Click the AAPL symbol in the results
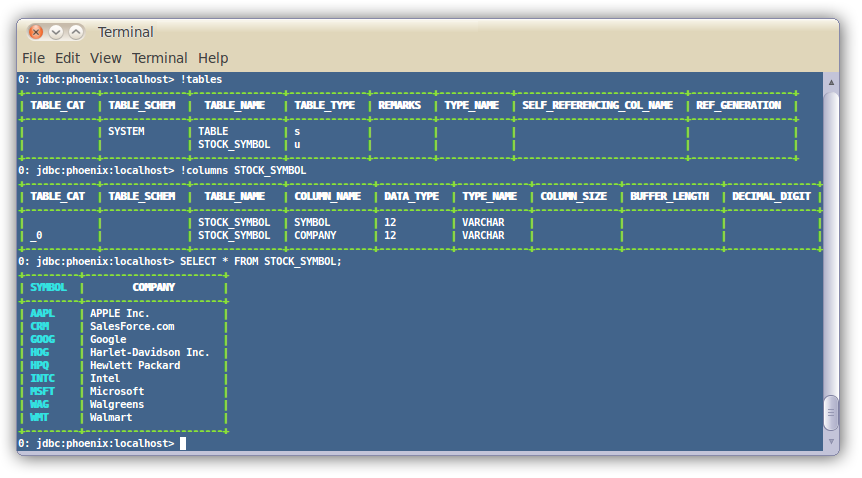 click(x=42, y=313)
